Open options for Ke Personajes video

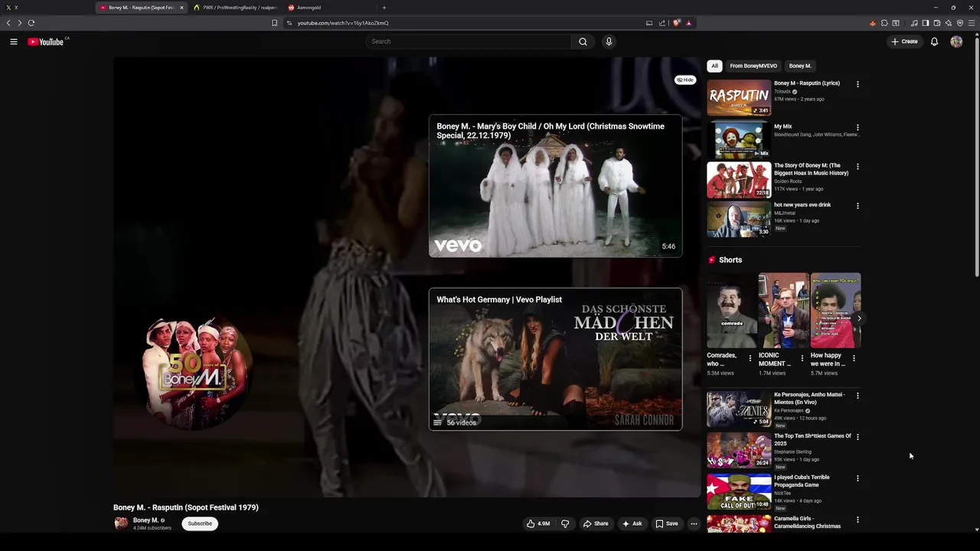(x=857, y=396)
